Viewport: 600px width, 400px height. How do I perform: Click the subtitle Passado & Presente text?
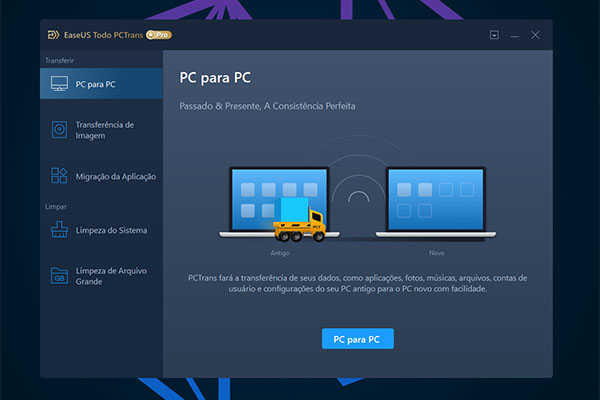(267, 106)
